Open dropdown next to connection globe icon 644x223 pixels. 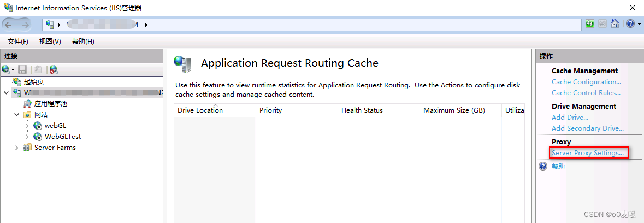pos(13,70)
